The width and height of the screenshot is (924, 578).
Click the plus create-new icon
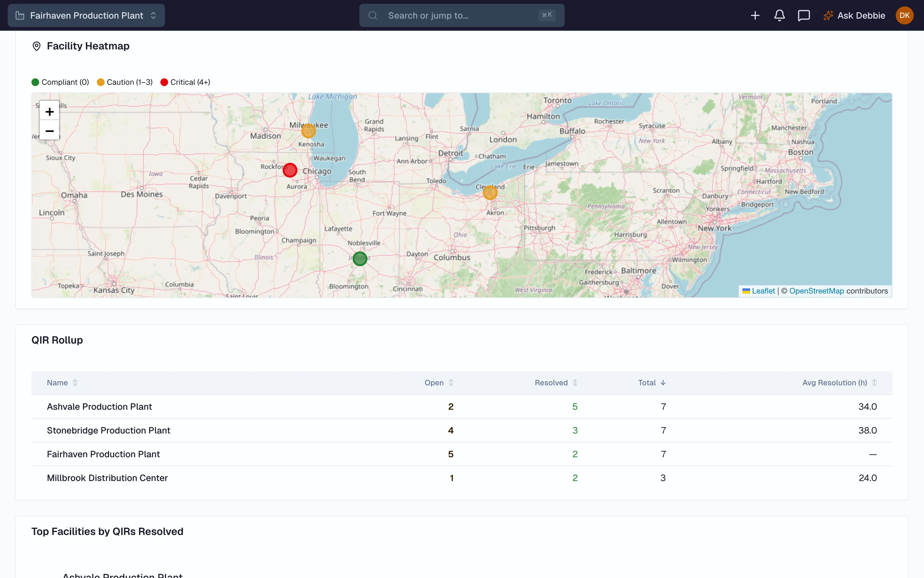click(755, 15)
